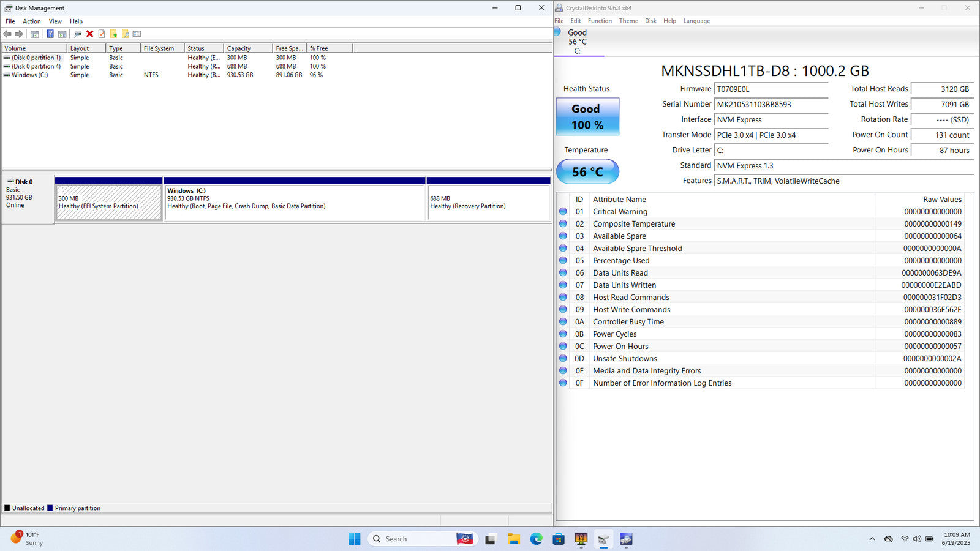Launch Microsoft Edge from the taskbar
The image size is (980, 551).
[x=536, y=539]
